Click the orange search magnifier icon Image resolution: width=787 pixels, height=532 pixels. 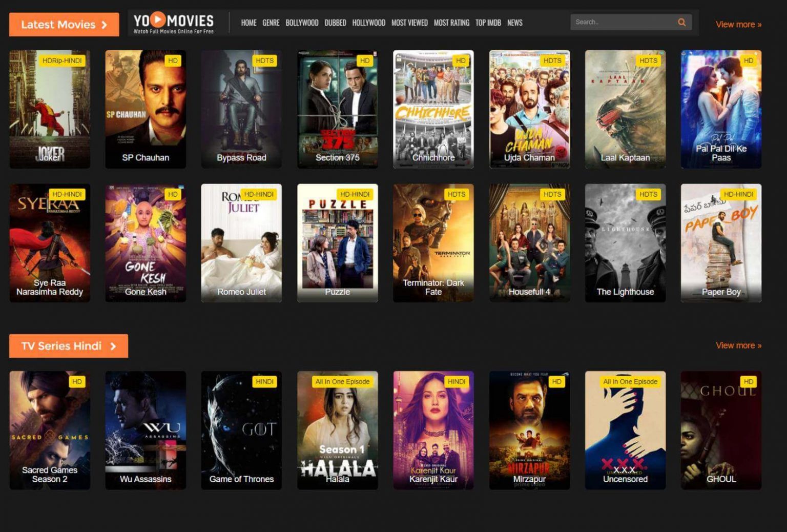click(x=681, y=22)
